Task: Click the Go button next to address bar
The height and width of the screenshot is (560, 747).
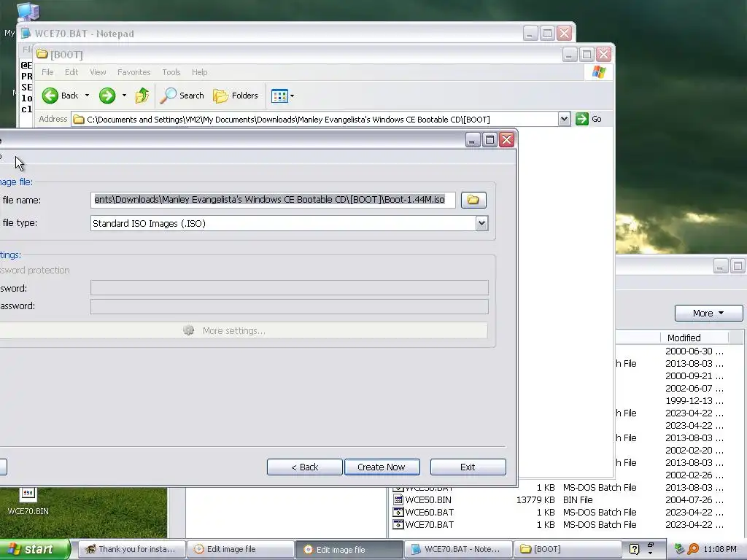Action: 589,119
